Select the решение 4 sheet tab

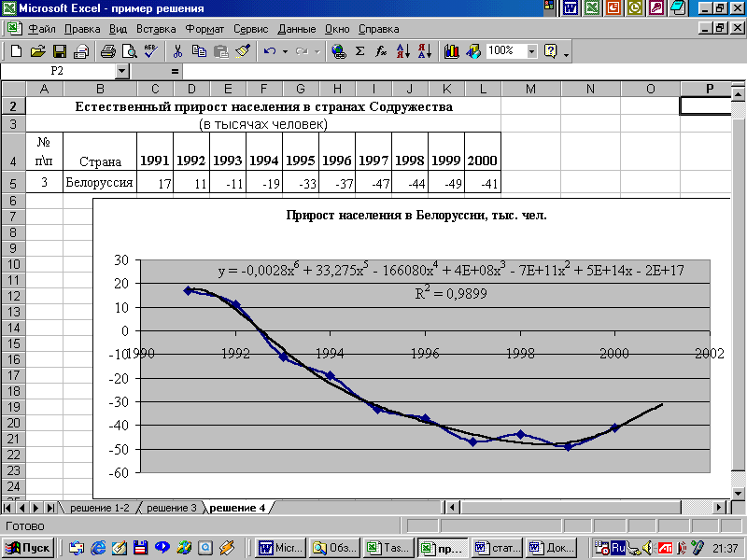[237, 508]
